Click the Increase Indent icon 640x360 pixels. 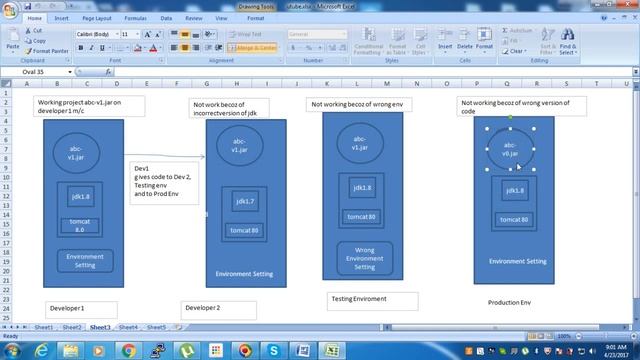[x=219, y=48]
